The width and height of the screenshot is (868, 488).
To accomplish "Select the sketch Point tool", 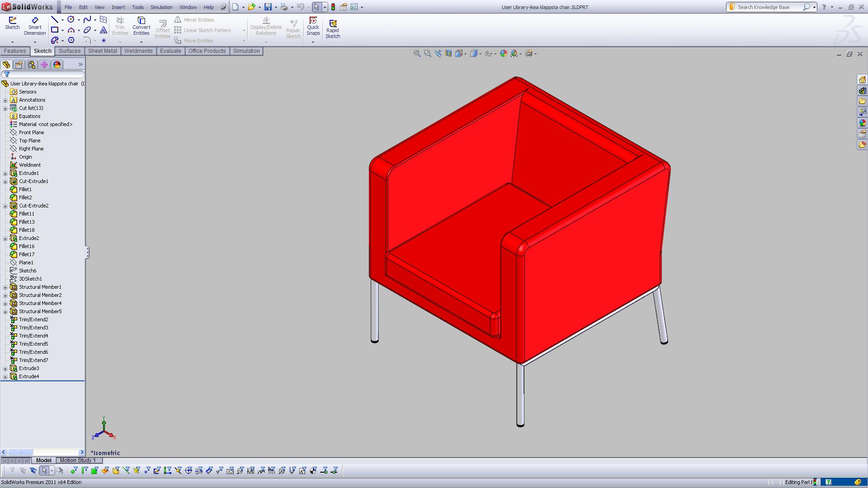I will coord(104,40).
